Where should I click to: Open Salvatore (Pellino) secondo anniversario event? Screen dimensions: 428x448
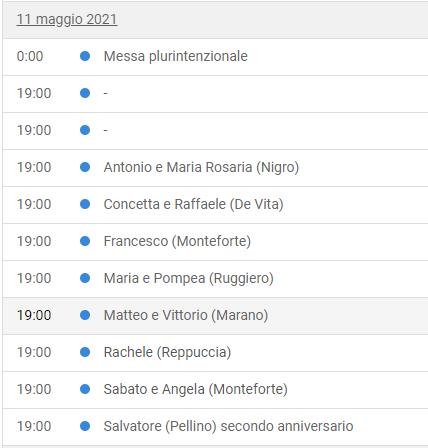pyautogui.click(x=228, y=426)
